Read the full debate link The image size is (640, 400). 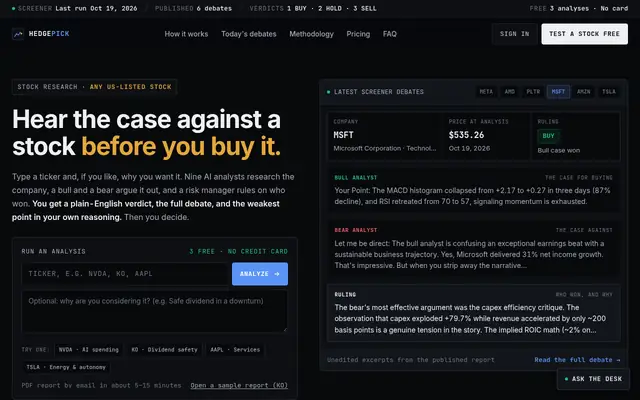(577, 360)
